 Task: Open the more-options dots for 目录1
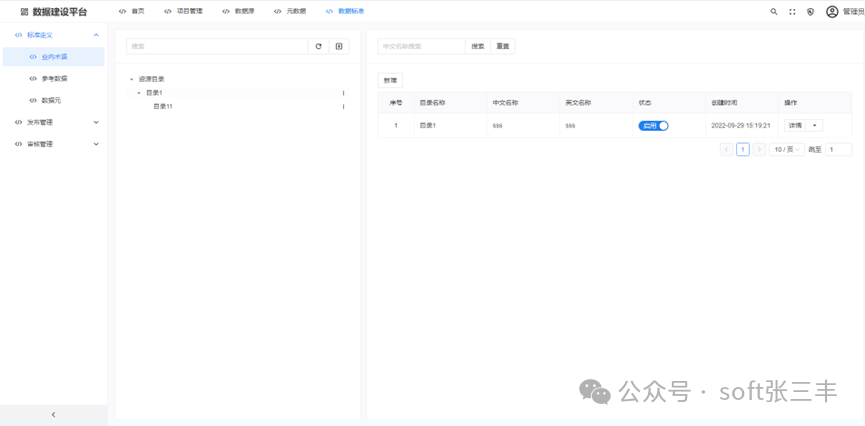pyautogui.click(x=343, y=93)
